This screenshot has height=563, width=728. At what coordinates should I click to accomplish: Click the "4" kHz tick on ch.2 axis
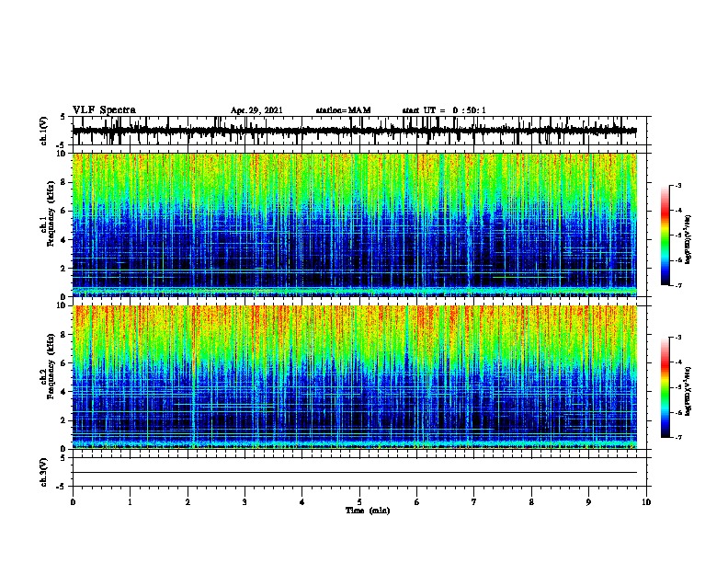coord(64,392)
